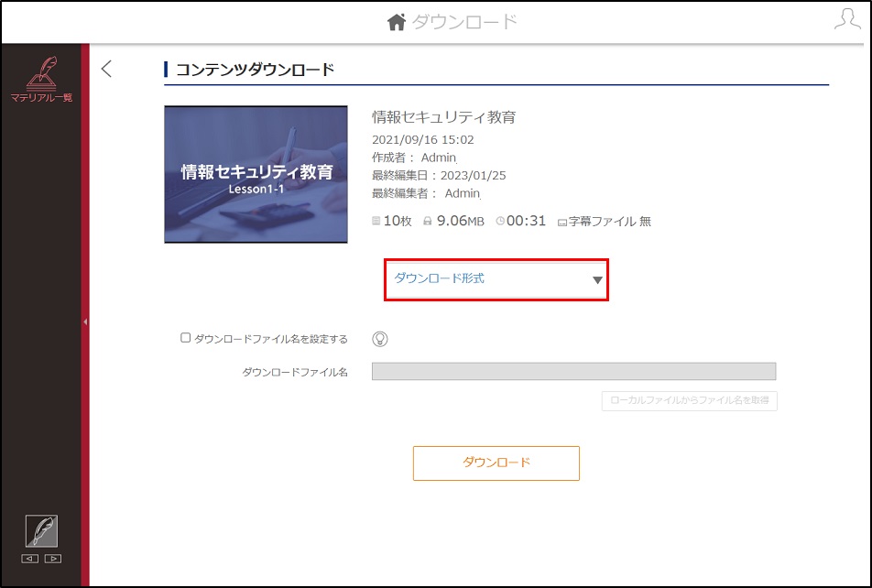Click the 情報セキュリティ教育 thumbnail image
Viewport: 872px width, 588px height.
[256, 174]
